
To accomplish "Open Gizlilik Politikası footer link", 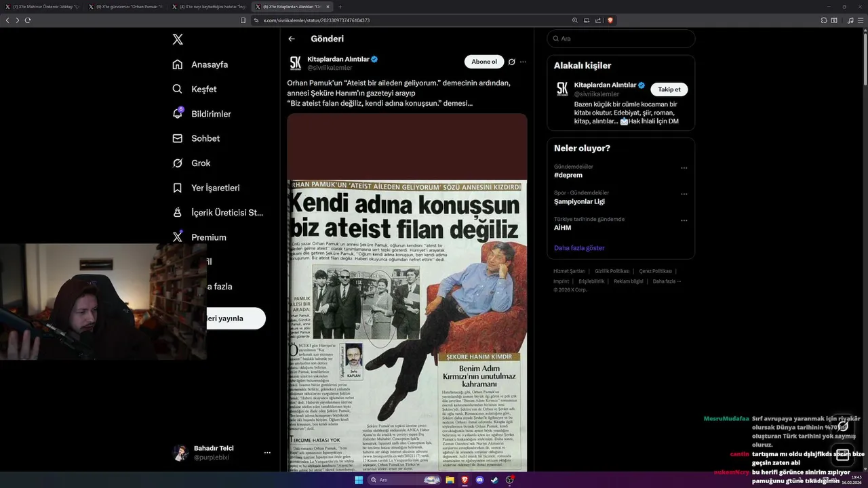I will [612, 271].
